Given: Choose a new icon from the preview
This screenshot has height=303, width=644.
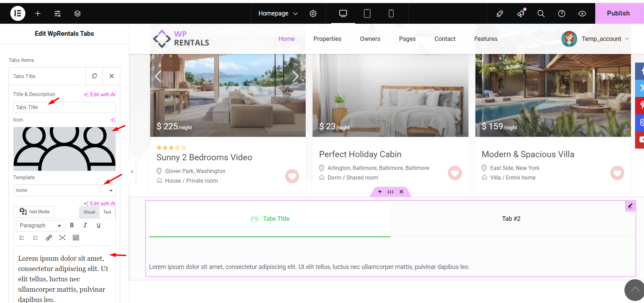Looking at the screenshot, I should [x=65, y=149].
